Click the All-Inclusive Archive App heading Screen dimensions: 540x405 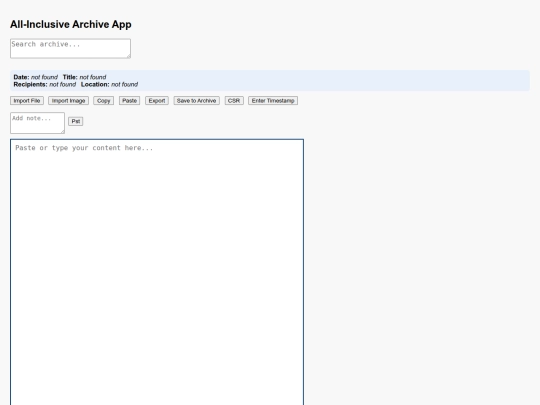(x=71, y=24)
